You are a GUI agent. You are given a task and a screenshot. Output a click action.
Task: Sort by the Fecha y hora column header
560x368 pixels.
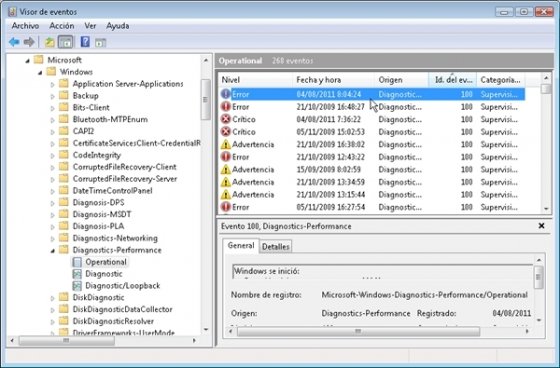pos(334,80)
